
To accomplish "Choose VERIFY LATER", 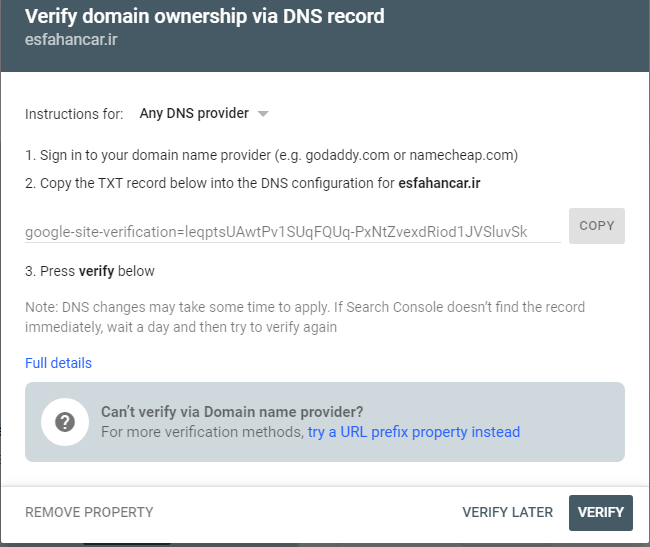I will [x=507, y=512].
